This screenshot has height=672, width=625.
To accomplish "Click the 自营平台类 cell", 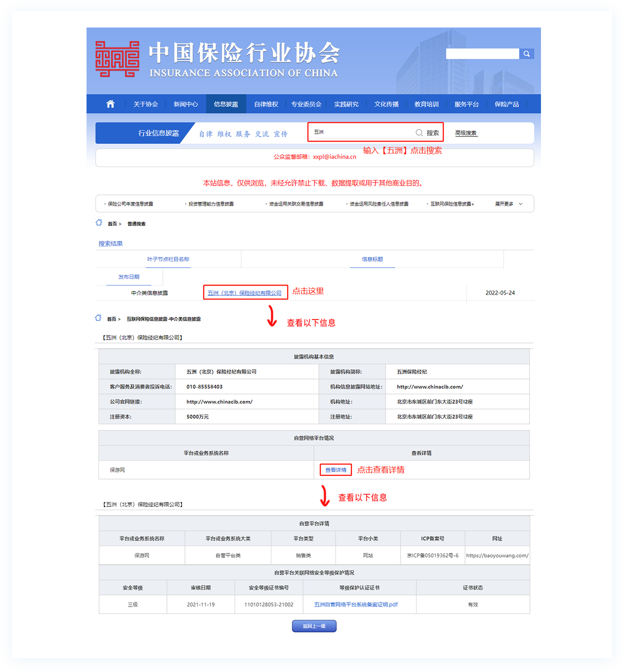I will 228,555.
